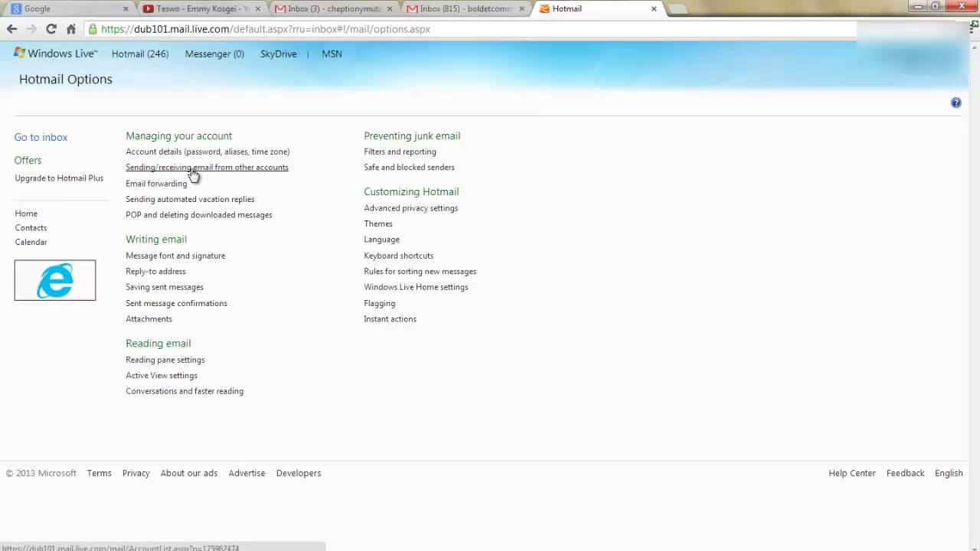Click the green padlock security icon
The image size is (980, 551).
93,29
